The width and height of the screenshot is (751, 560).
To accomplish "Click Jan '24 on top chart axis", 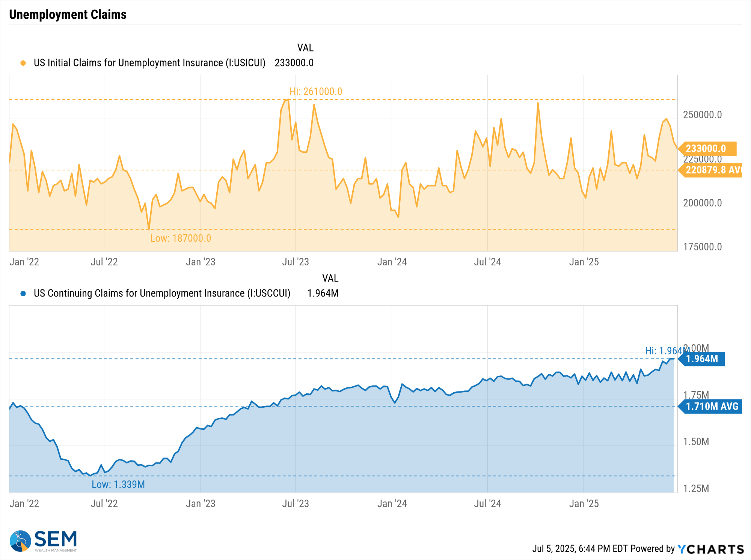I will click(392, 262).
